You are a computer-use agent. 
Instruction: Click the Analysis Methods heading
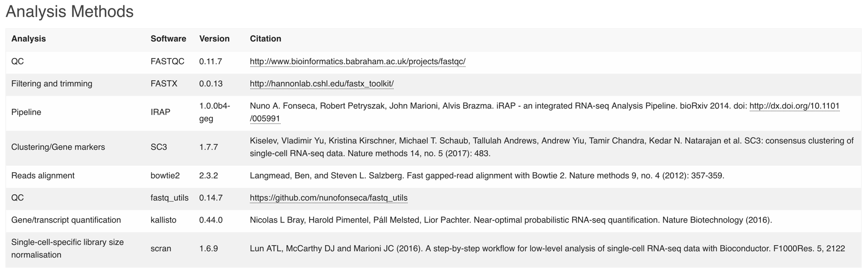click(69, 11)
